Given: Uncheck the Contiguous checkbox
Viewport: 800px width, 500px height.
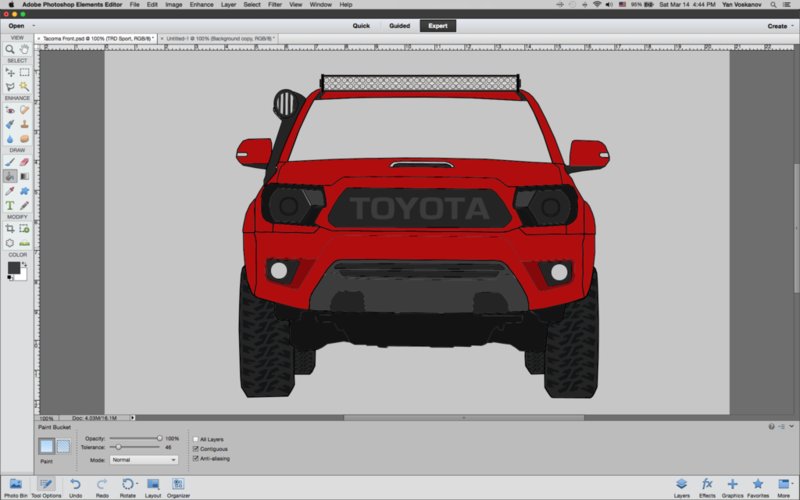Looking at the screenshot, I should pyautogui.click(x=195, y=449).
